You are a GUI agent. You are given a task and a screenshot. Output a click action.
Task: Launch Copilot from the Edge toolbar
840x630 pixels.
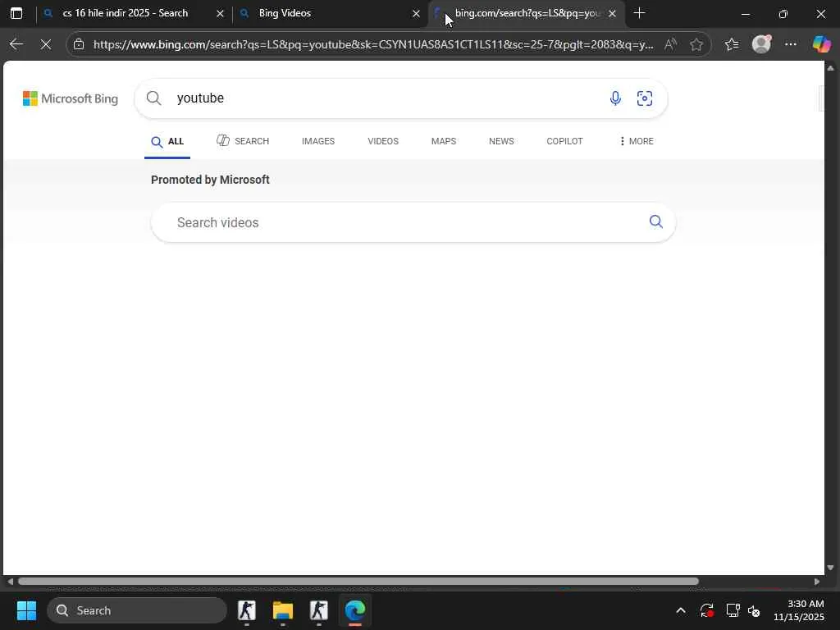[x=821, y=44]
